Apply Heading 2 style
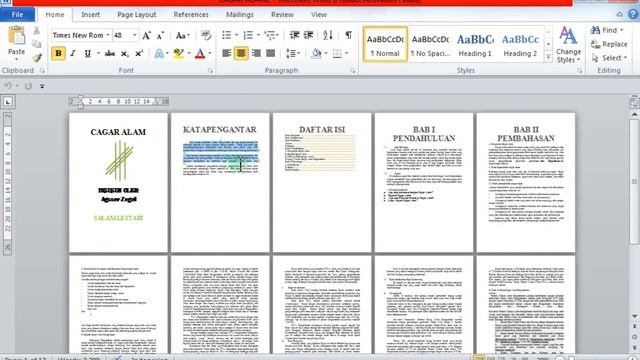The height and width of the screenshot is (360, 640). coord(520,44)
